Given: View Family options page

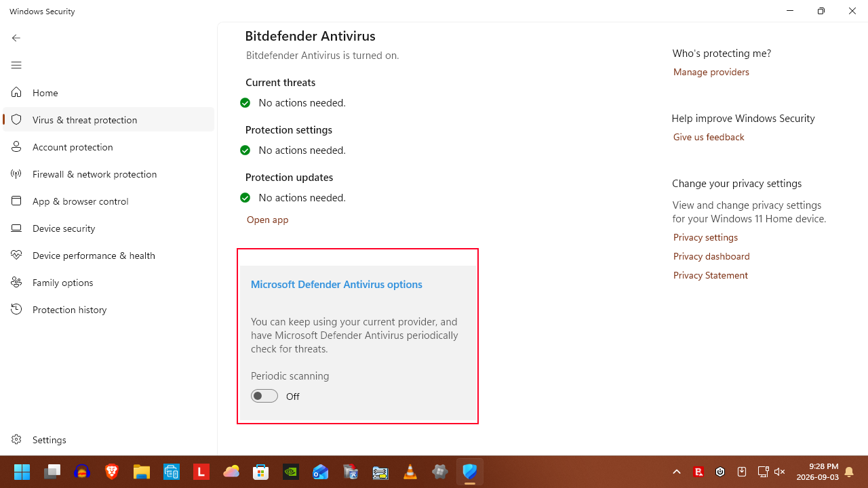Looking at the screenshot, I should (x=108, y=282).
